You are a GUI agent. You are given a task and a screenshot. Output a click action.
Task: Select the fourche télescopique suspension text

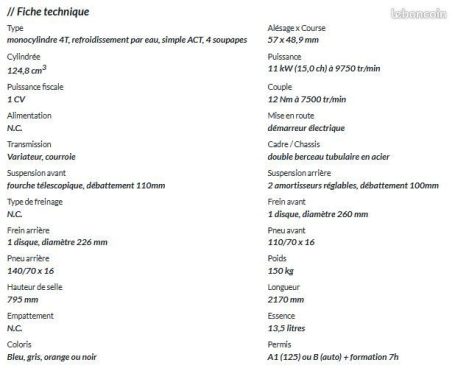coord(86,186)
